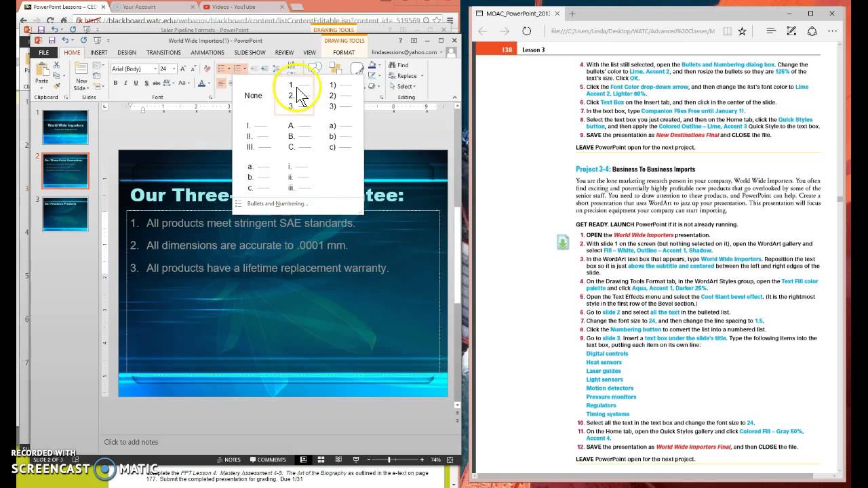Open the Bullets dropdown arrow

click(229, 69)
